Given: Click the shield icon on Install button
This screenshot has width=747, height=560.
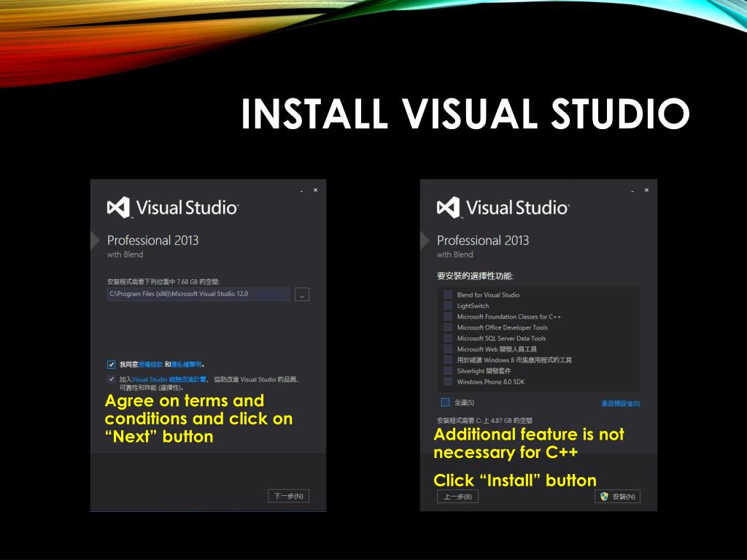Looking at the screenshot, I should point(604,497).
